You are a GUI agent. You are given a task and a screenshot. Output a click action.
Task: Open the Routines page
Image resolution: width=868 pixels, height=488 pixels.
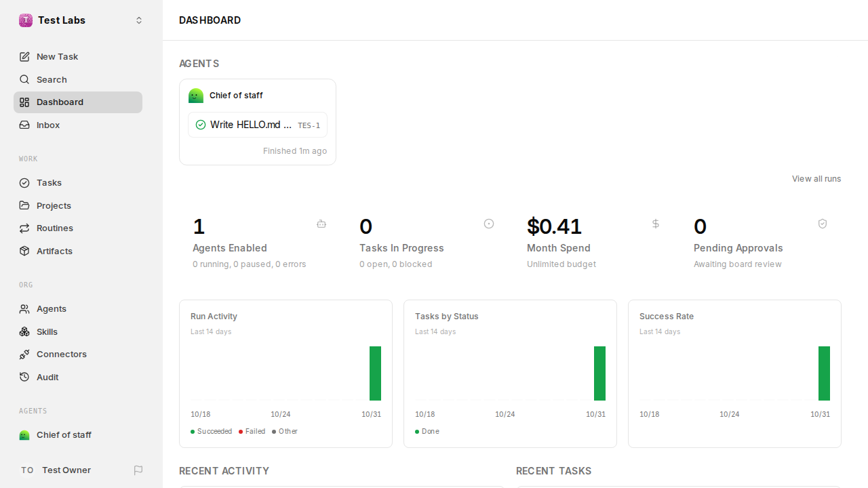tap(78, 228)
